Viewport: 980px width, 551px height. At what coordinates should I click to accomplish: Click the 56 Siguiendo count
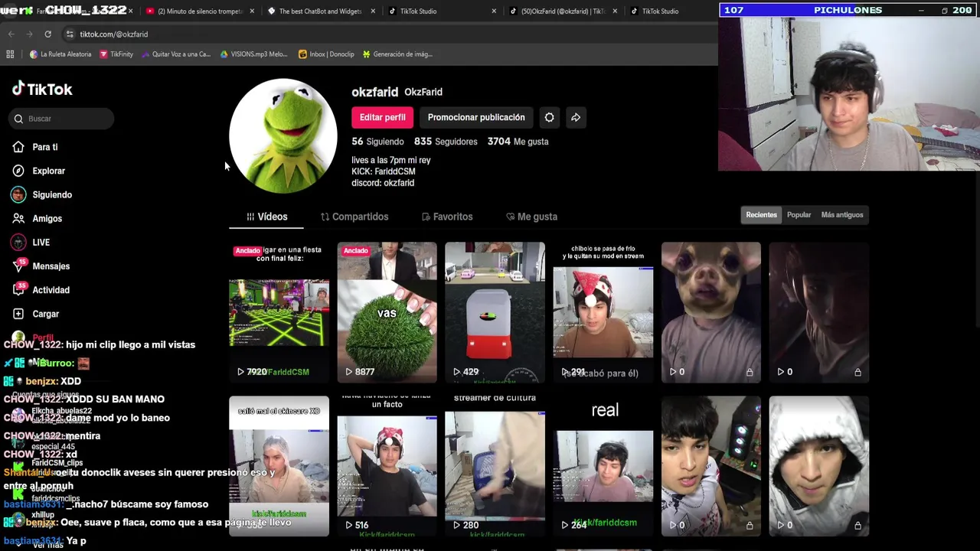377,142
